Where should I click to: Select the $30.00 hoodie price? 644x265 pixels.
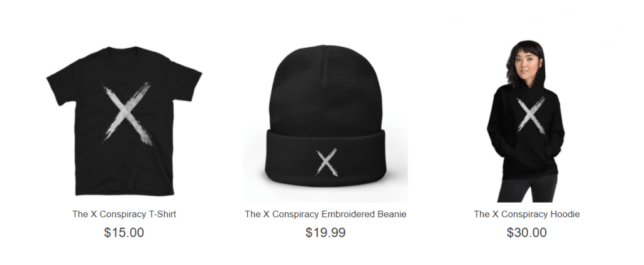(x=526, y=232)
